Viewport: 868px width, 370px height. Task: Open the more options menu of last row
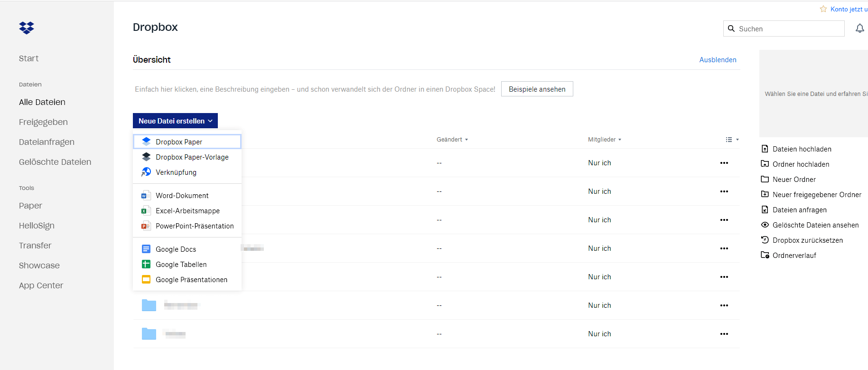point(724,334)
